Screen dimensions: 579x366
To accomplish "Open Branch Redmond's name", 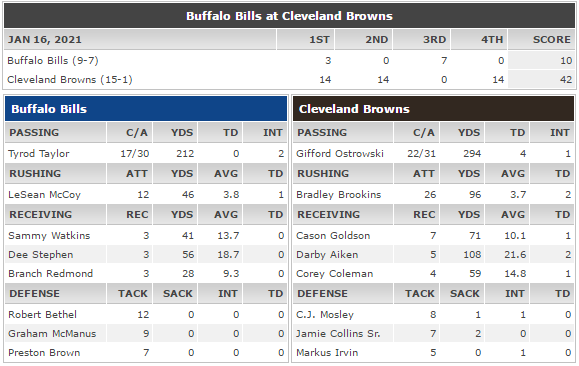I will 51,274.
